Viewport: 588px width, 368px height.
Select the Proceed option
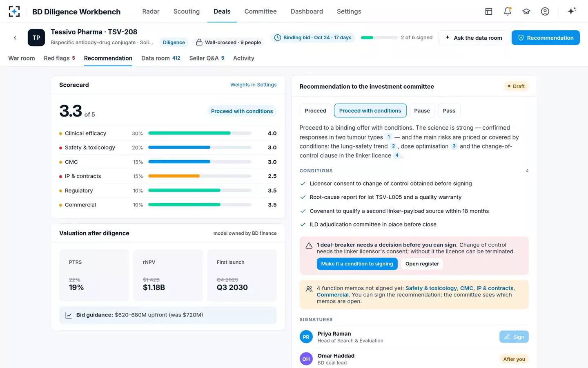coord(315,111)
